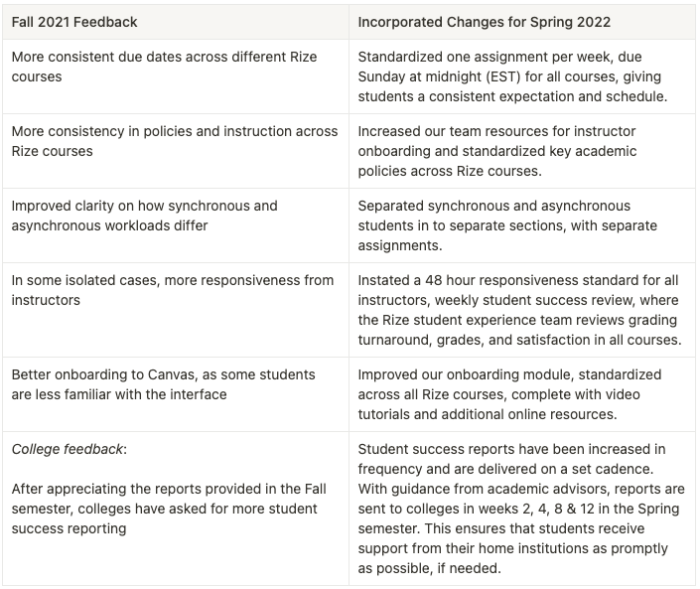This screenshot has width=700, height=589.
Task: Click the italic "College feedback" label
Action: 69,449
